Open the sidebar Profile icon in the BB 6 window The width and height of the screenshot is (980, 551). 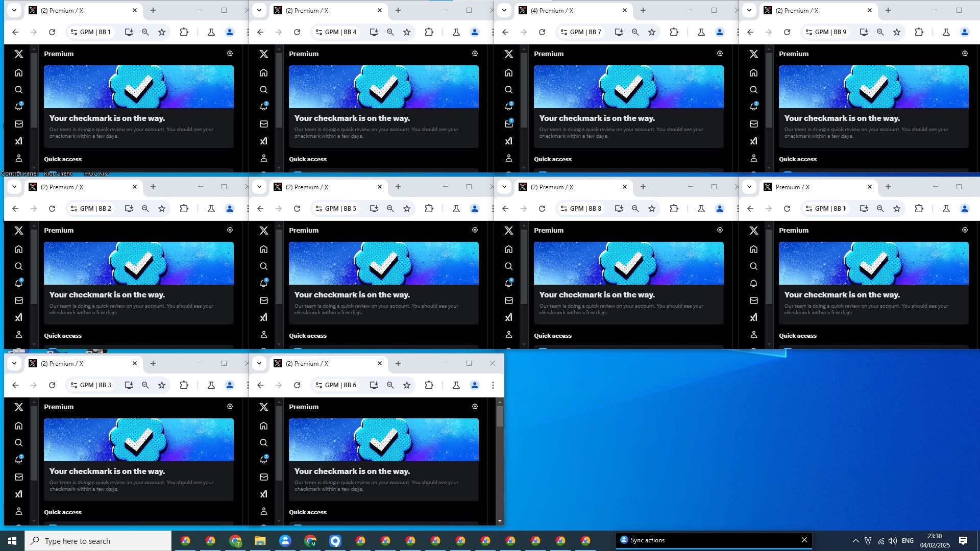pyautogui.click(x=264, y=511)
